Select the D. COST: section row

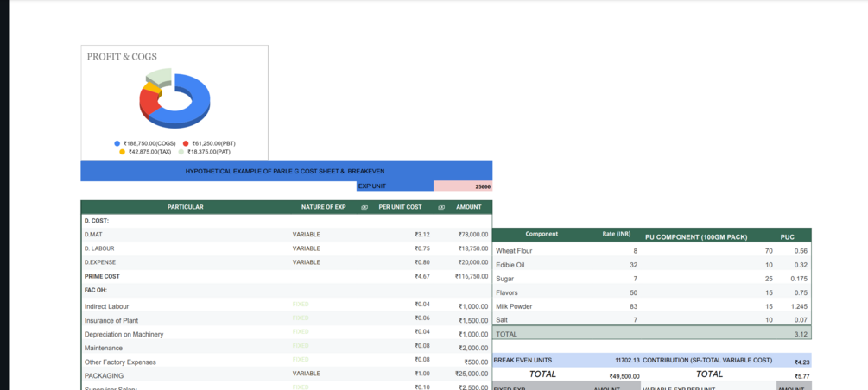286,221
